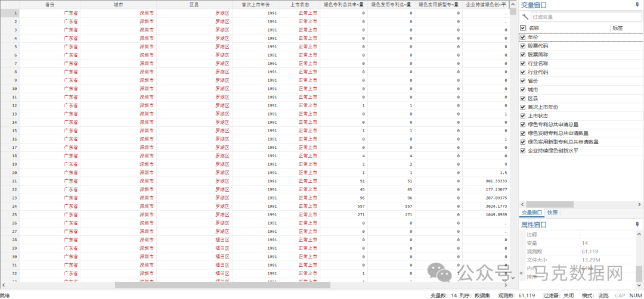The width and height of the screenshot is (644, 299).
Task: Click the 文件大小 property row
Action: pyautogui.click(x=580, y=260)
